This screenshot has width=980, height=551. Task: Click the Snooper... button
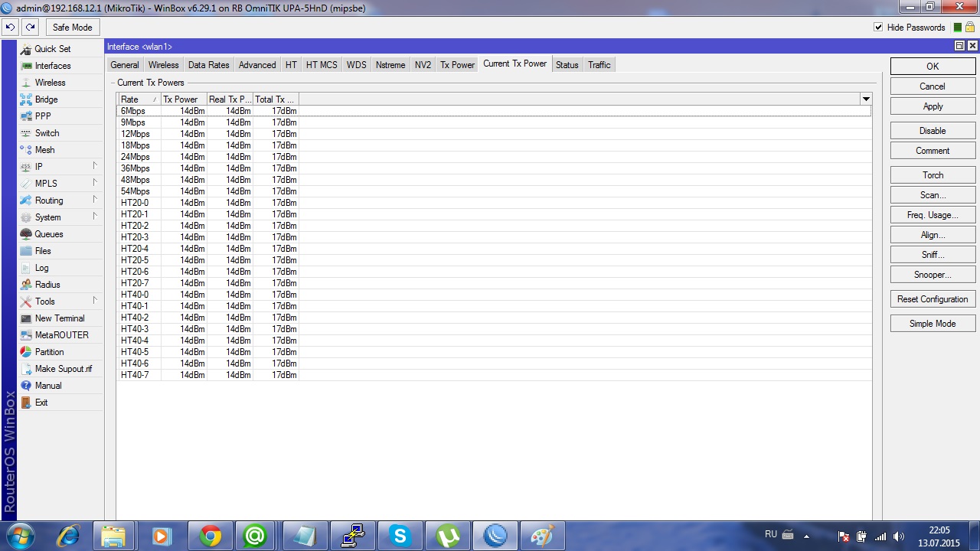tap(933, 275)
